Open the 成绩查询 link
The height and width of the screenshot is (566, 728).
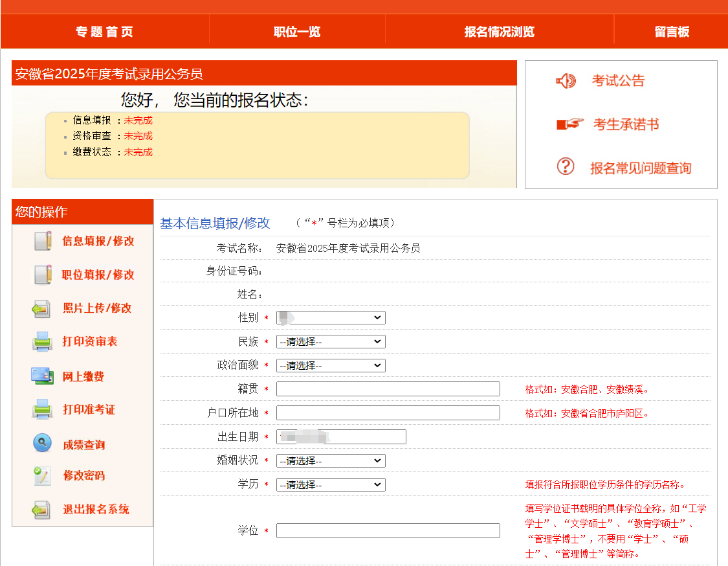[84, 445]
